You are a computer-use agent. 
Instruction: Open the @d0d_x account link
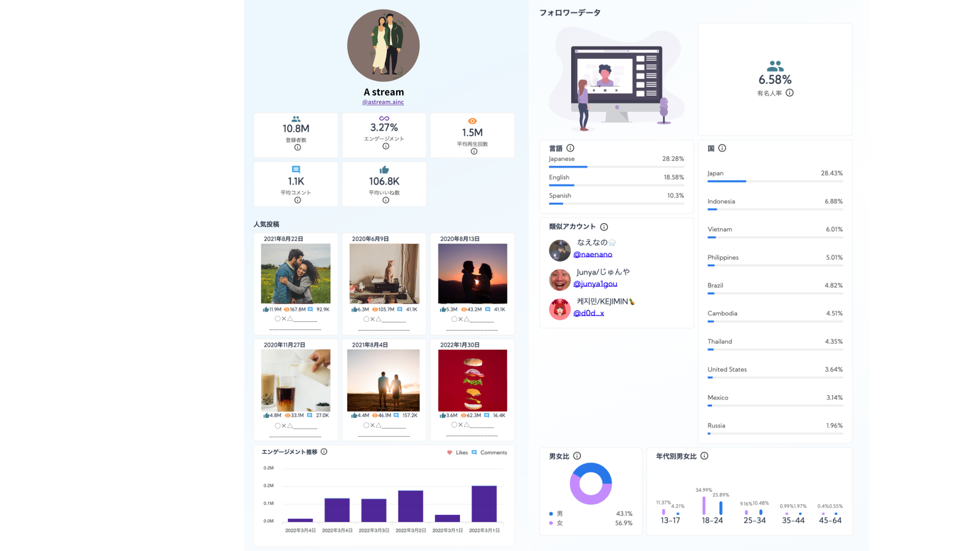tap(589, 313)
